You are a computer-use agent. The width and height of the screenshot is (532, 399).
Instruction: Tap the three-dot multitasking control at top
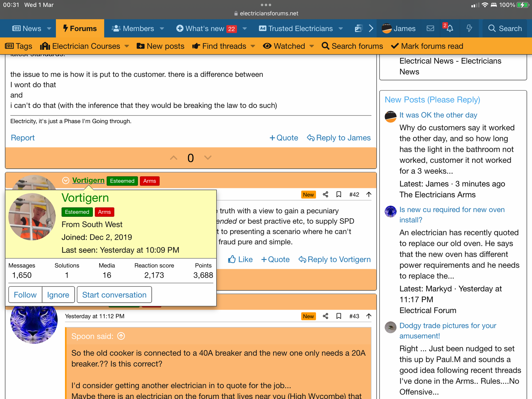pos(266,5)
